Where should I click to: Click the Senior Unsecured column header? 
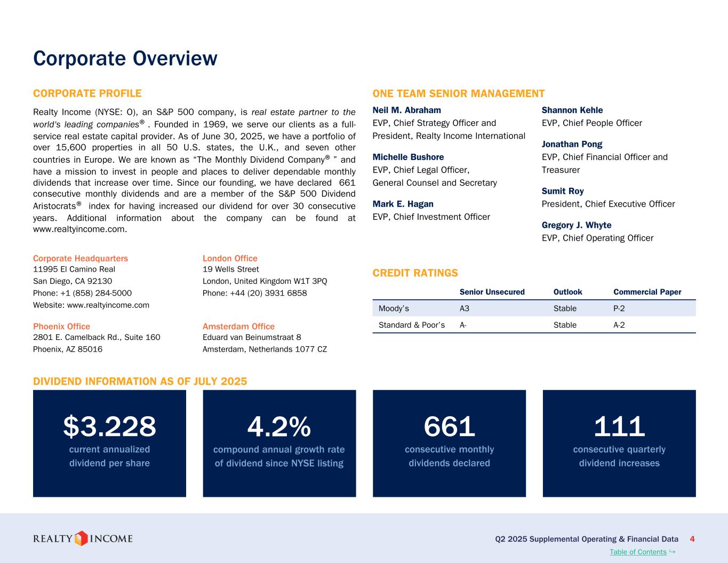pyautogui.click(x=492, y=292)
